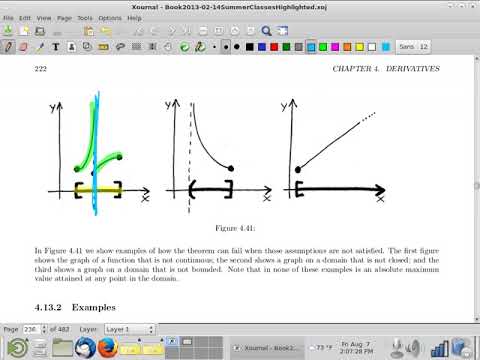Click the Xournal taskbar window button
Viewport: 480px width, 360px height.
click(268, 348)
